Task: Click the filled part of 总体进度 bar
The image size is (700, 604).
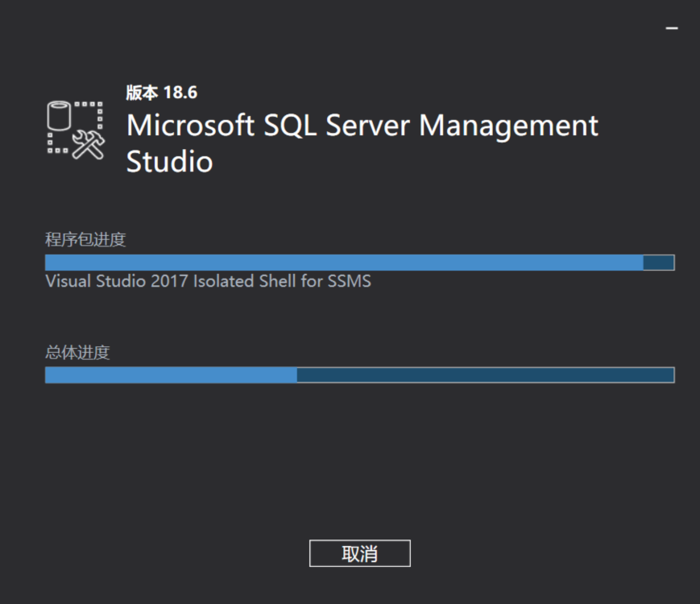Action: (x=171, y=374)
